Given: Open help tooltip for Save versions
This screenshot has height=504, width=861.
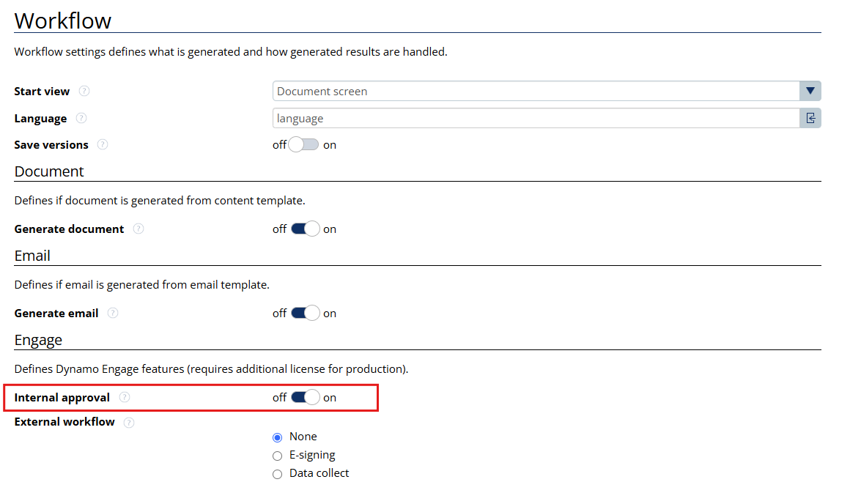Looking at the screenshot, I should 103,145.
